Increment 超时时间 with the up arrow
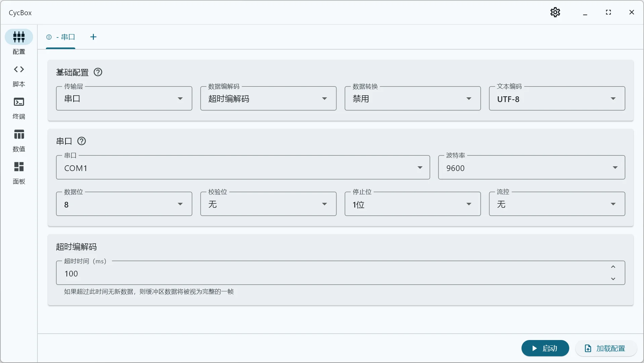Image resolution: width=644 pixels, height=363 pixels. coord(613,267)
